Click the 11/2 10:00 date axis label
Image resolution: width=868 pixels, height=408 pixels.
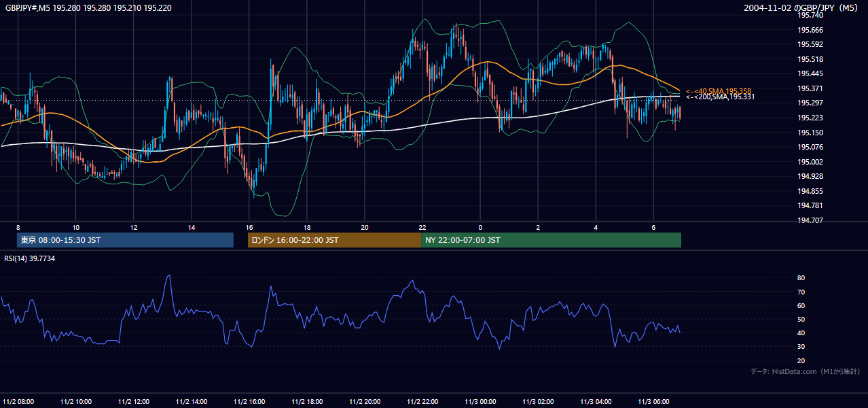[x=76, y=401]
